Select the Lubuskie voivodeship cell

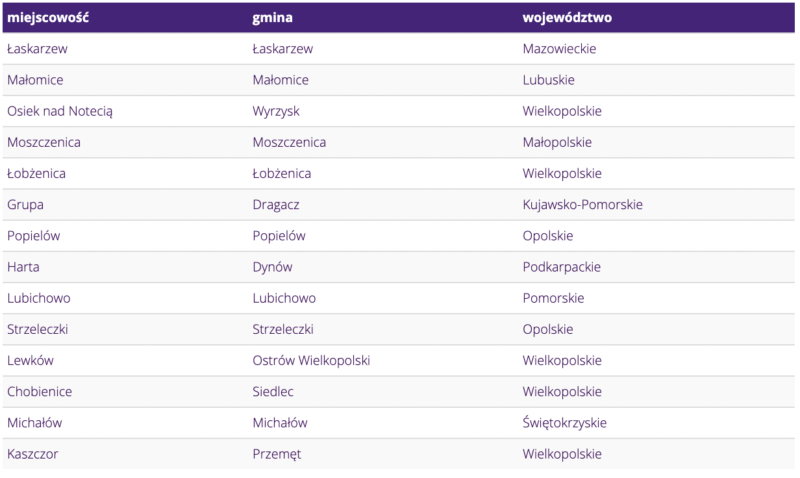pyautogui.click(x=548, y=80)
